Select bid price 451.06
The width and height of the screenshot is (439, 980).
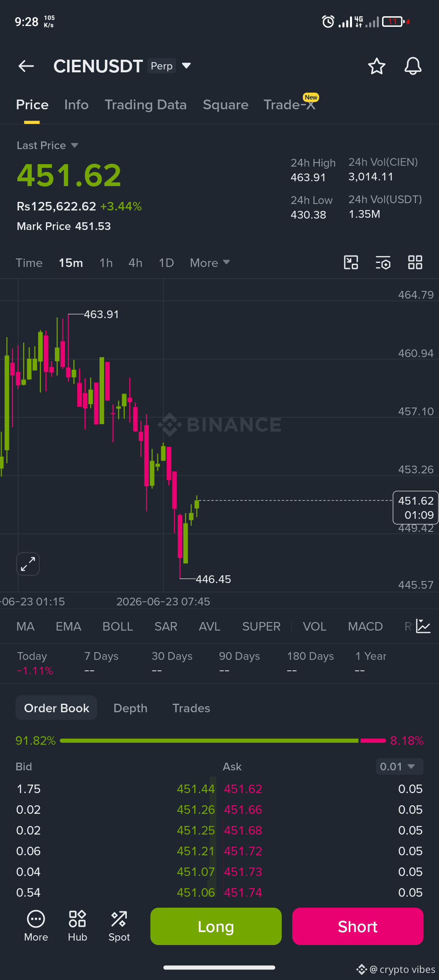pos(196,893)
